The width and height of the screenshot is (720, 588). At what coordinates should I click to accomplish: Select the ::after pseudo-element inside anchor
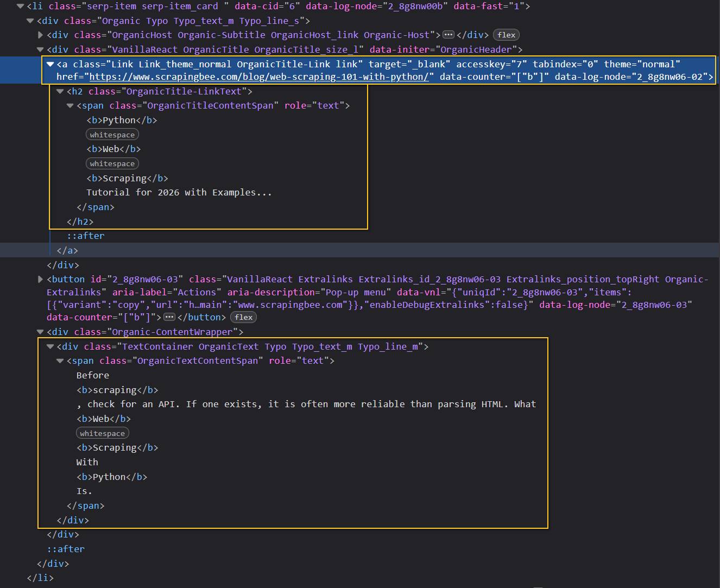(x=86, y=236)
